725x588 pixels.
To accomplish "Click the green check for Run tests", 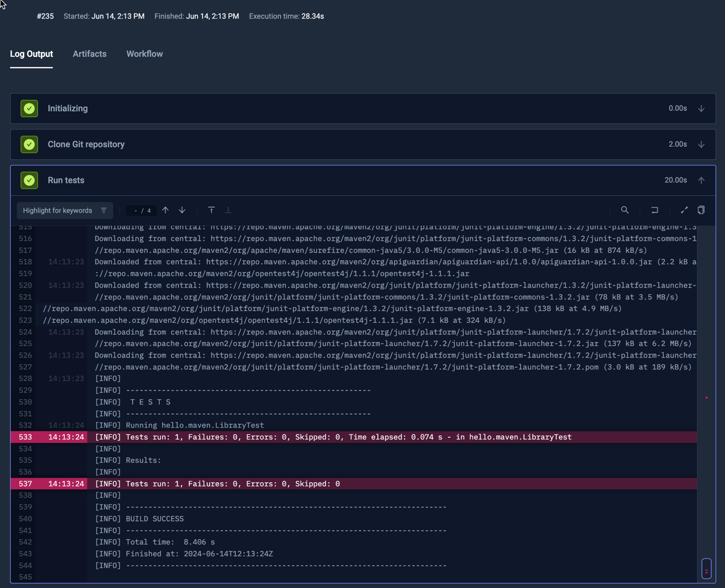I will 29,180.
